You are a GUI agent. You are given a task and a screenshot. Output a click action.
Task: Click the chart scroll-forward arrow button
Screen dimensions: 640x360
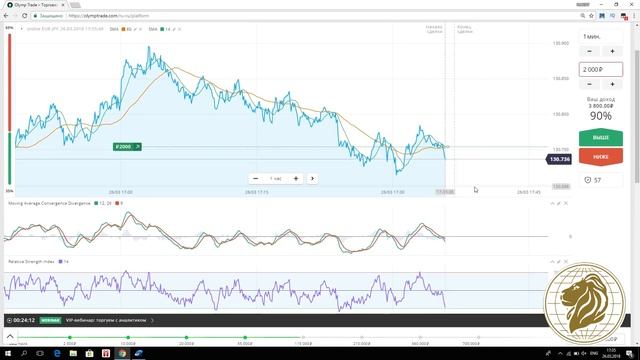[x=312, y=178]
